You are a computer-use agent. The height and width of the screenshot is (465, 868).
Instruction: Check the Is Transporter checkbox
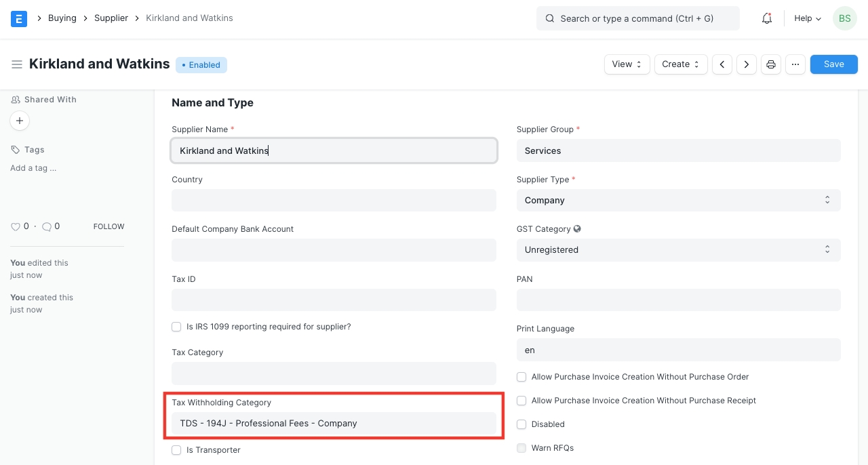[176, 450]
